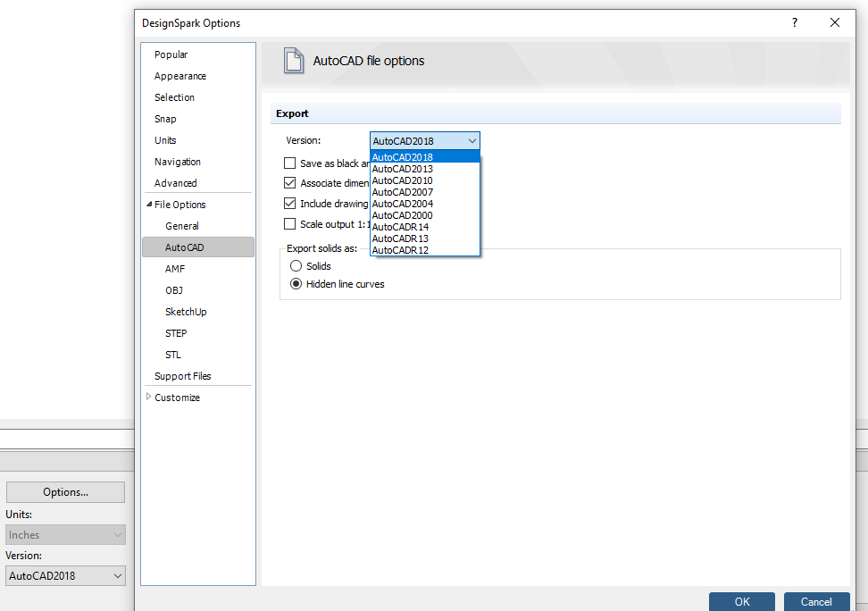Enable the Scale output 1:1 checkbox
Viewport: 868px width, 611px height.
(289, 224)
